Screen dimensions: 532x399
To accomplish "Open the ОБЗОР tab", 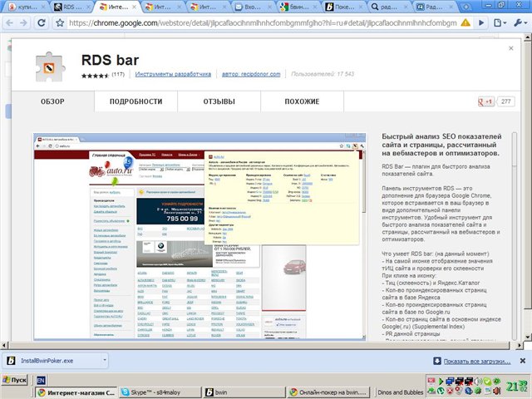I will [x=52, y=101].
